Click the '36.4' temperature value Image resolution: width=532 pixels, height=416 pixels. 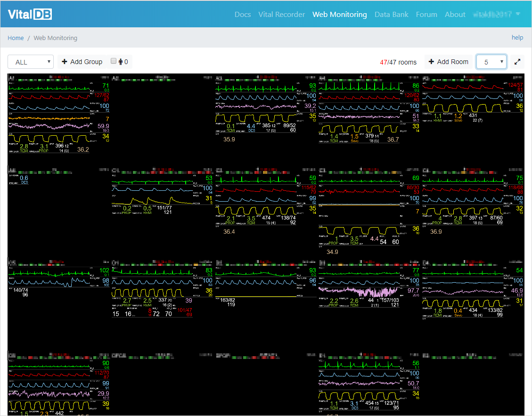click(229, 232)
